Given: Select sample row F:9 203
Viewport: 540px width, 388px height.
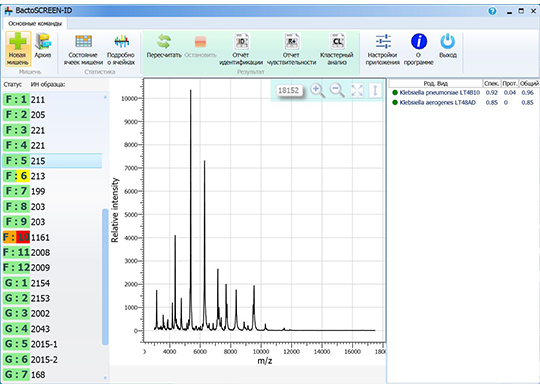Looking at the screenshot, I should (x=52, y=222).
